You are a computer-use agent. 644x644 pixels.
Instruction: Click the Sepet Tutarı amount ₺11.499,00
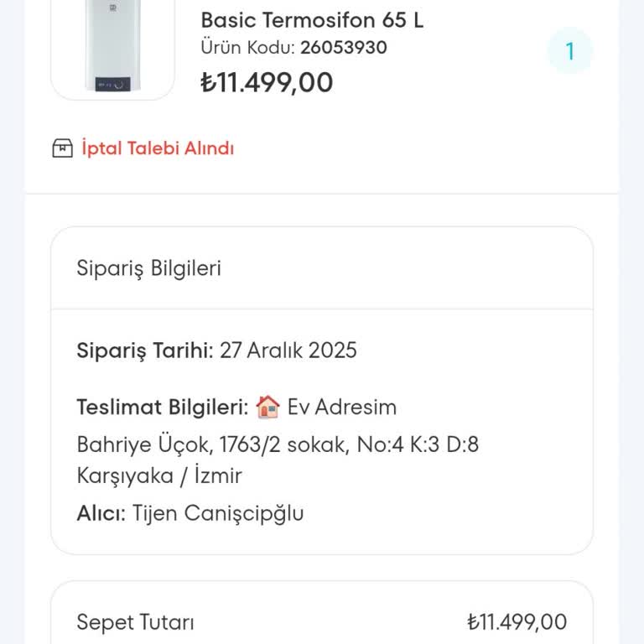point(517,622)
